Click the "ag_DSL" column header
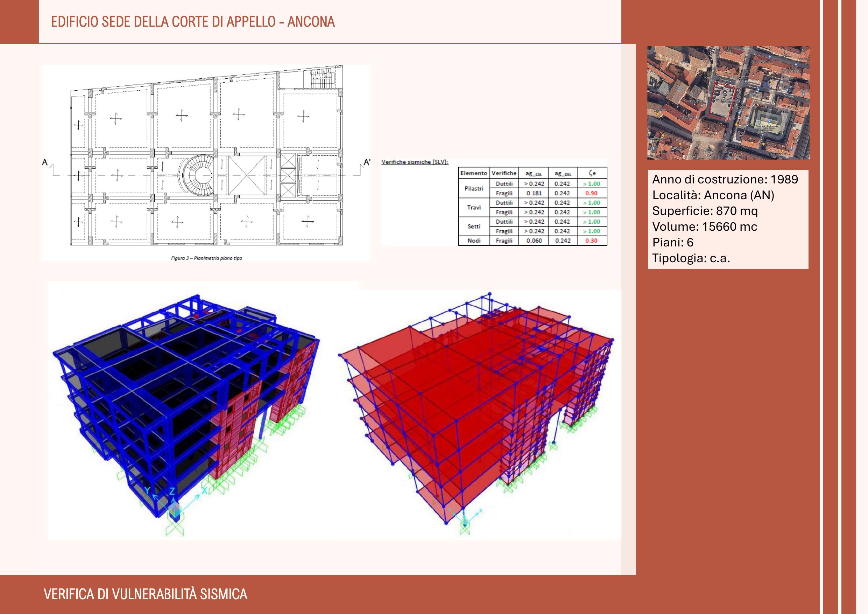The width and height of the screenshot is (868, 614). (x=563, y=173)
